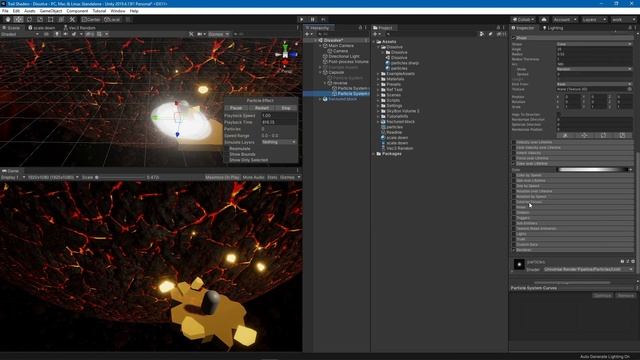
Task: Enable Color by Speed module
Action: 514,176
